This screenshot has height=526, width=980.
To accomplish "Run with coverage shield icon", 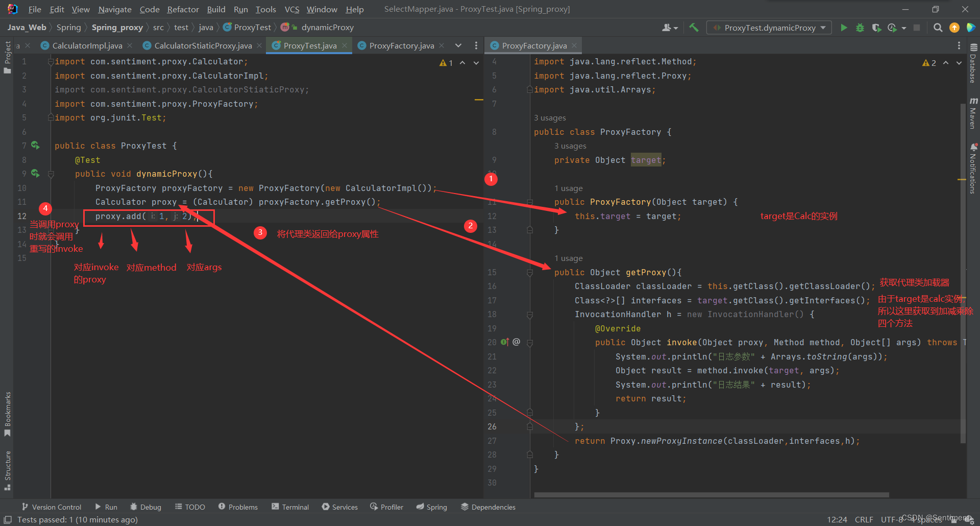I will click(x=876, y=28).
